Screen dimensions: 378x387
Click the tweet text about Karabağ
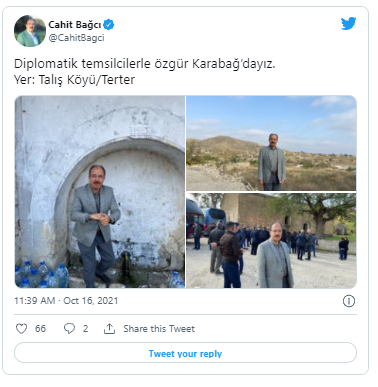pos(145,64)
